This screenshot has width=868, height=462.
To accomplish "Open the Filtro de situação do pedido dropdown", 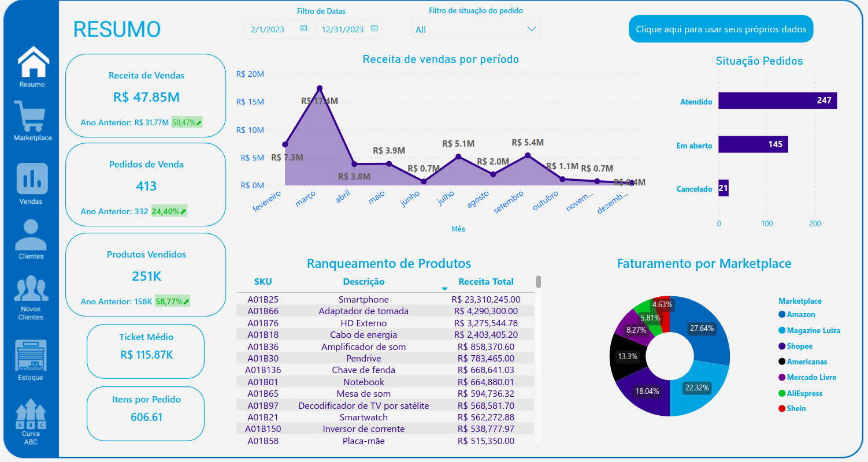I will coord(475,28).
